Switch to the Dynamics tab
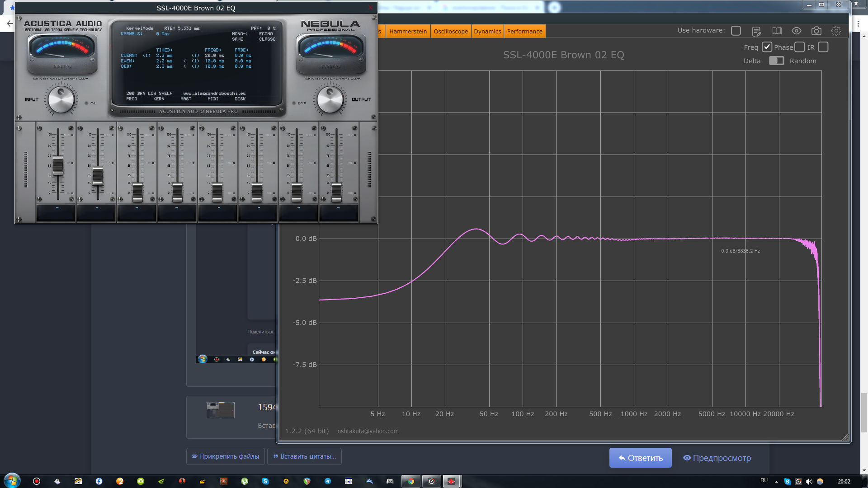Viewport: 868px width, 488px height. (487, 31)
